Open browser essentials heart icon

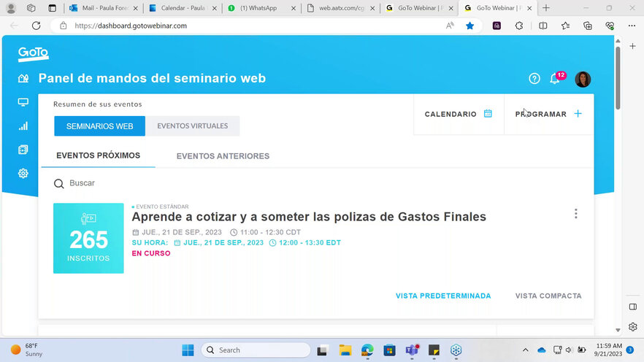click(610, 26)
